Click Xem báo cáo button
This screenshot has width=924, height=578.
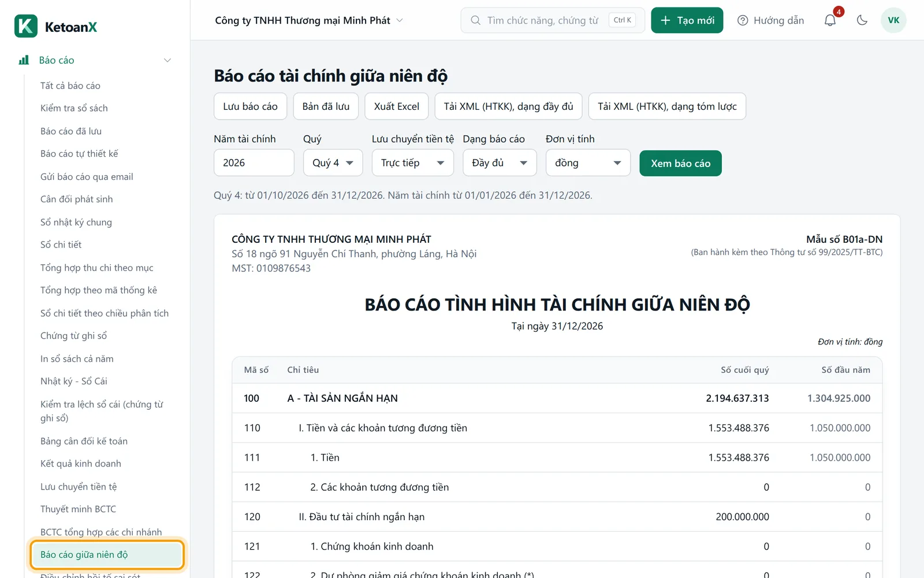tap(681, 164)
